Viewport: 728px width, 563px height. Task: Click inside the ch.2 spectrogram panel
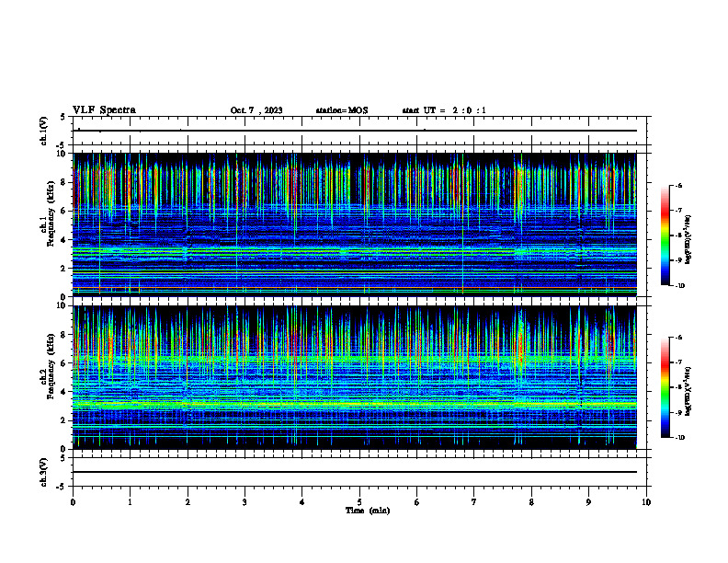354,377
